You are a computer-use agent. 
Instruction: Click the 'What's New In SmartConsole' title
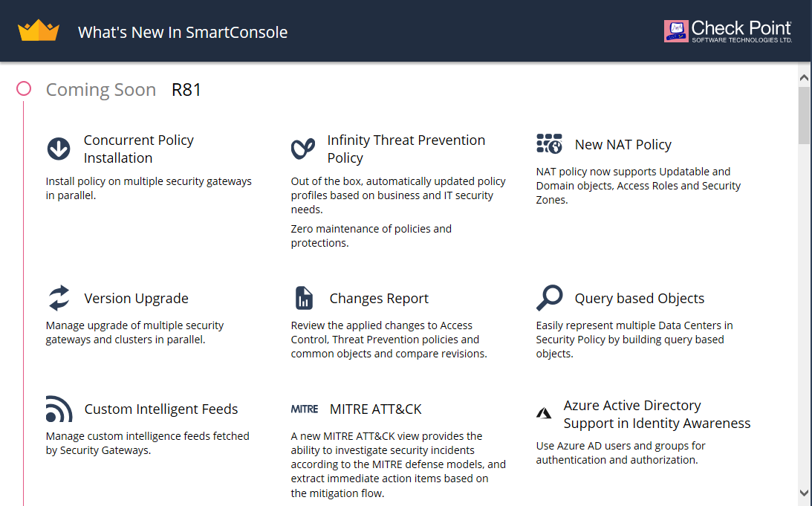tap(183, 32)
